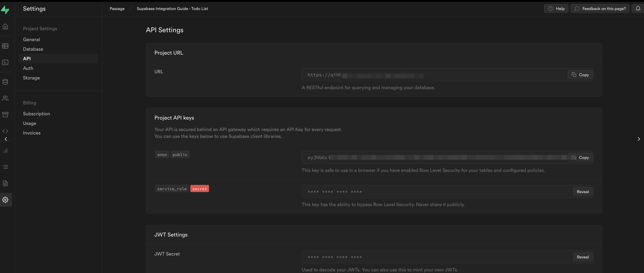This screenshot has width=644, height=273.
Task: Open the Logs list icon
Action: click(5, 167)
